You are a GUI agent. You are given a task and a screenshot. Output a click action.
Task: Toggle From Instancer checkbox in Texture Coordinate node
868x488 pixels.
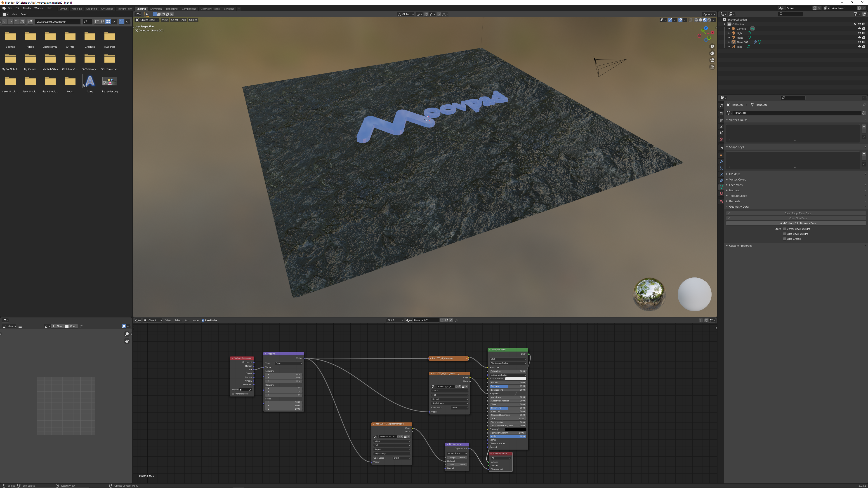pos(233,394)
